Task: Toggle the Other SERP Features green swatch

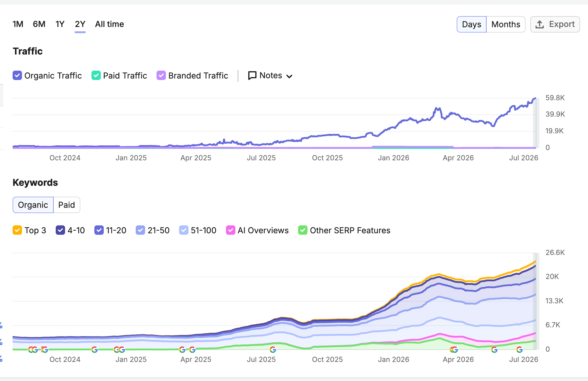Action: [x=303, y=230]
